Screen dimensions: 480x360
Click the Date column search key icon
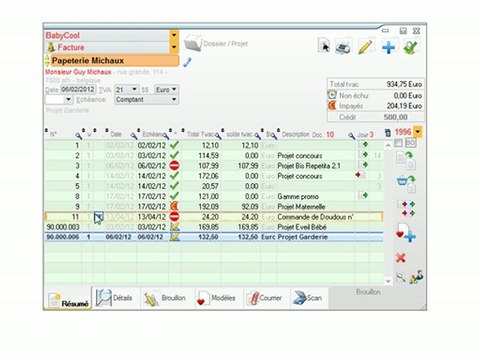(x=134, y=136)
